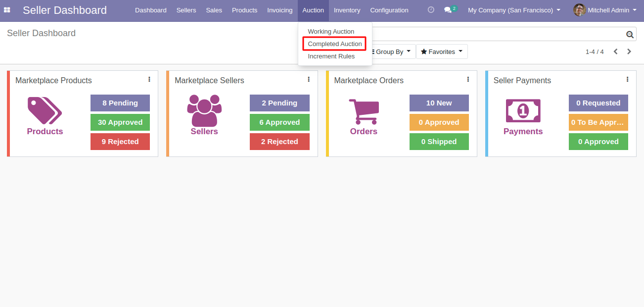644x307 pixels.
Task: Click 0 Shipped orders button
Action: [x=439, y=142]
